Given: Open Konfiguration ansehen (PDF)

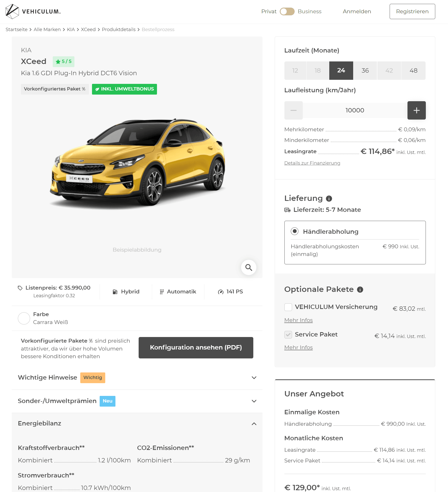Looking at the screenshot, I should click(x=196, y=348).
